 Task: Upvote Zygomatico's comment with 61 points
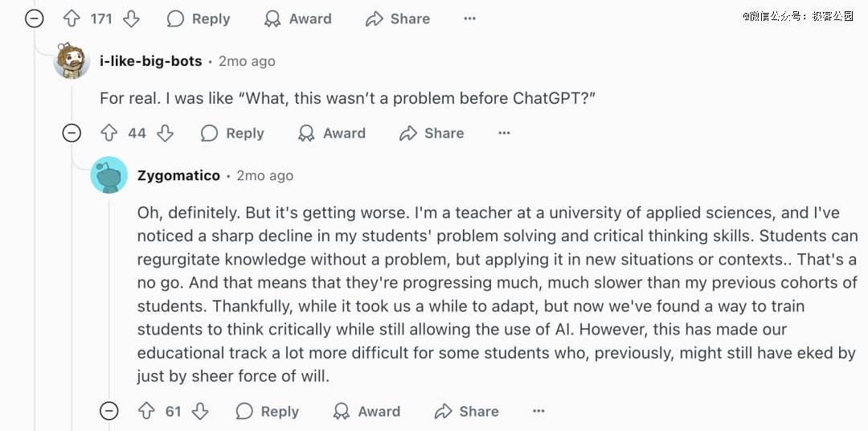146,411
